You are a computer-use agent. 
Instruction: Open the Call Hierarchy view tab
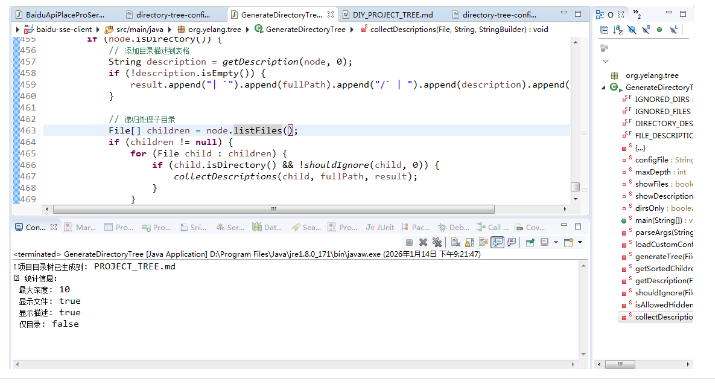492,227
